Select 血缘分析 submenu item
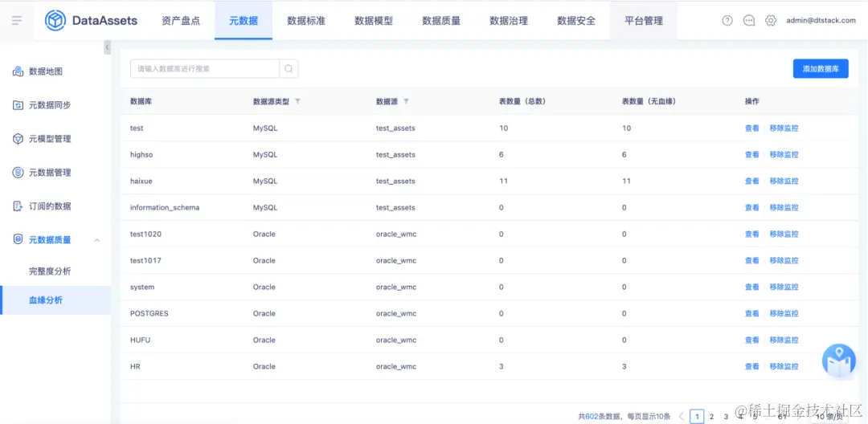Viewport: 868px width, 424px height. click(55, 300)
